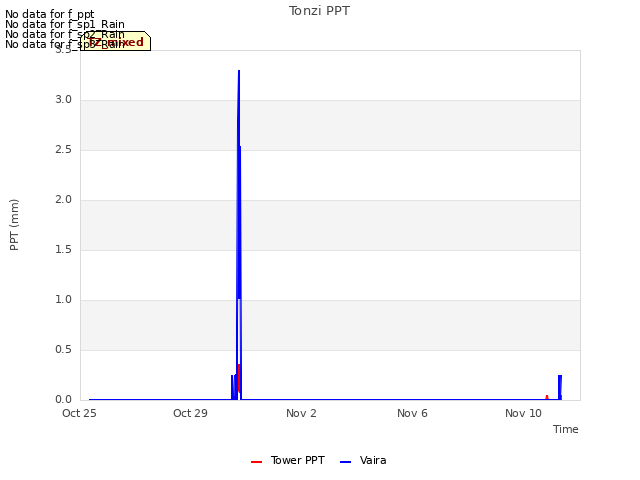The height and width of the screenshot is (480, 640).
Task: Click the Nov 10 x-axis tick label
Action: [x=523, y=413]
